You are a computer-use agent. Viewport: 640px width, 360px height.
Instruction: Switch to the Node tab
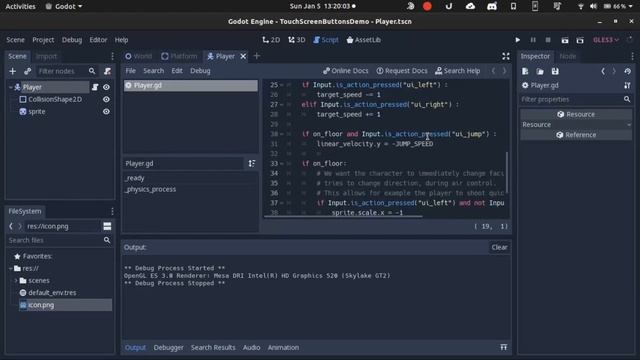click(568, 56)
